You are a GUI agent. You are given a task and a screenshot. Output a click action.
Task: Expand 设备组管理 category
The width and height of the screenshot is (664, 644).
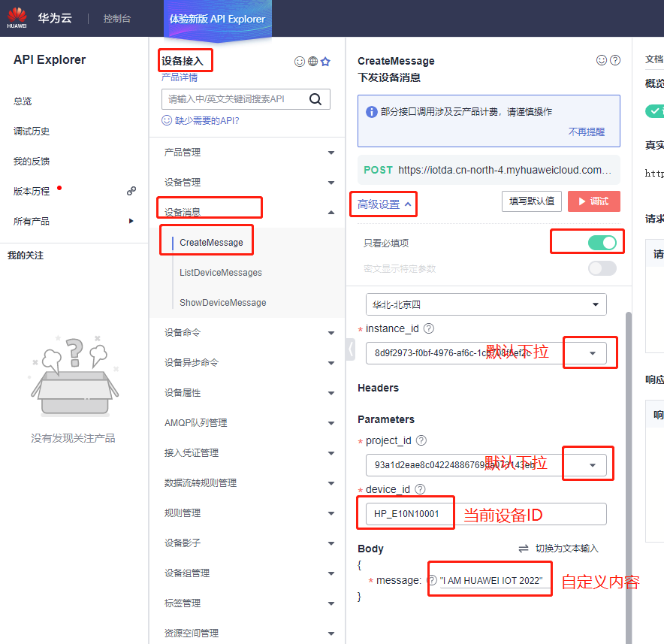click(x=331, y=573)
